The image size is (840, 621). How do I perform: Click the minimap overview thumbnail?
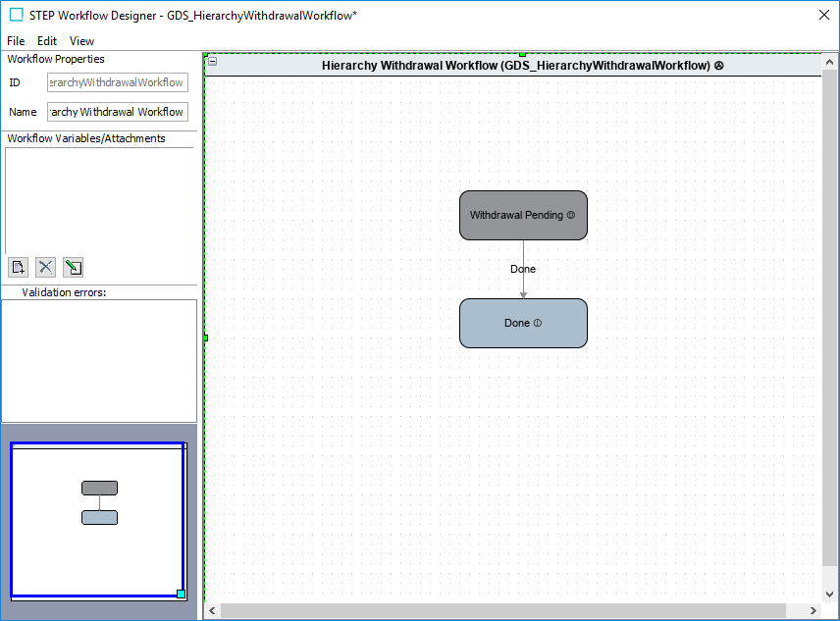[97, 520]
